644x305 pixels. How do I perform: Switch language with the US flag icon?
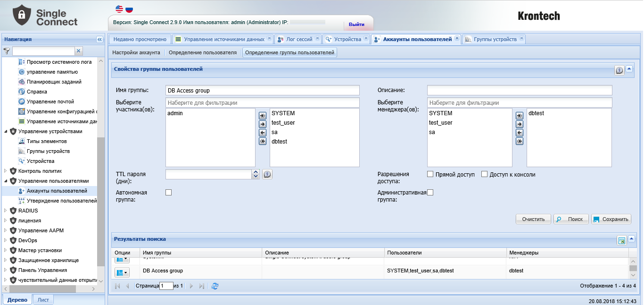pyautogui.click(x=119, y=9)
